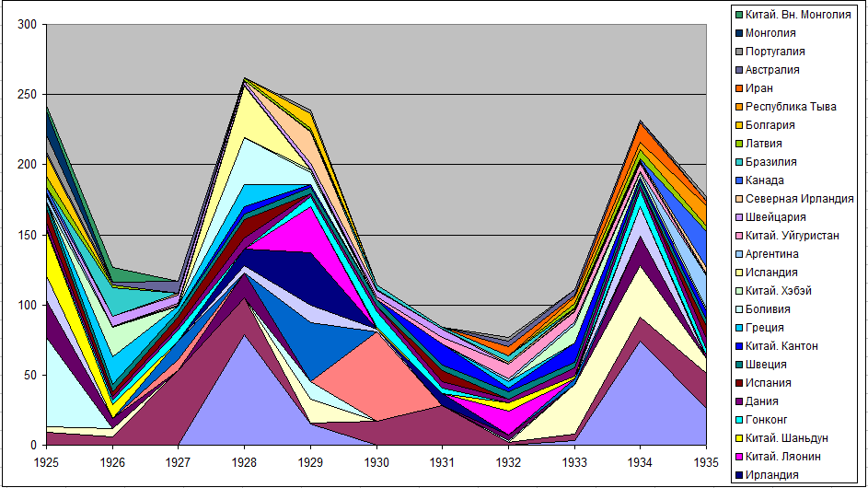Image resolution: width=868 pixels, height=488 pixels.
Task: Select legend entry Китай. Вн. Монголия
Action: point(793,15)
